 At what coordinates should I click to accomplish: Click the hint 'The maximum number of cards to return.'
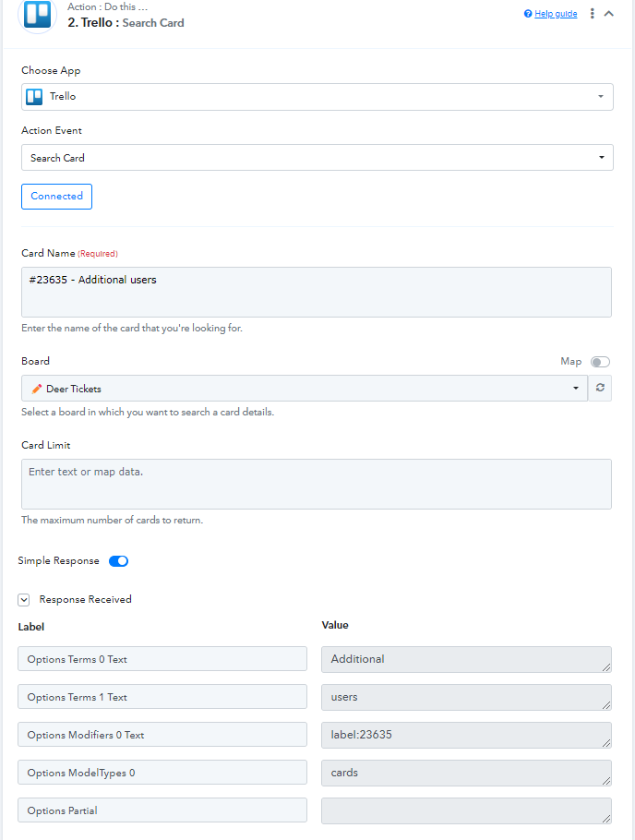112,520
